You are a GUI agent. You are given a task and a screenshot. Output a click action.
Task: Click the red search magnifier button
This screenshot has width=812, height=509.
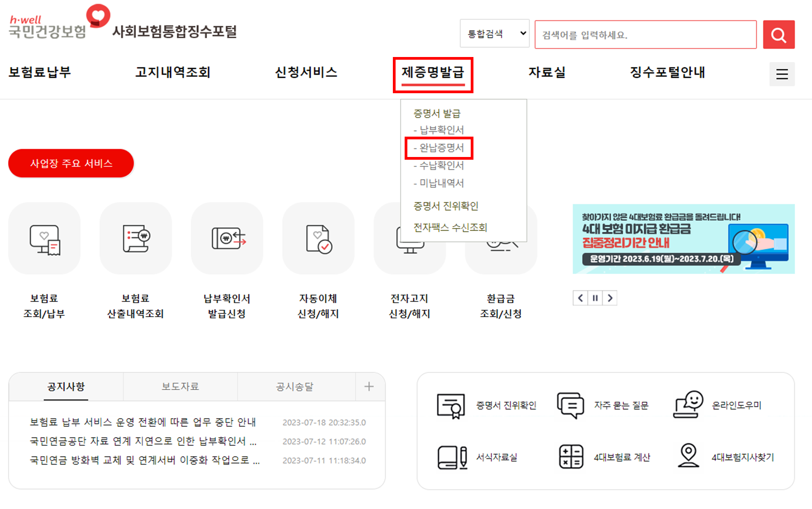click(x=779, y=34)
